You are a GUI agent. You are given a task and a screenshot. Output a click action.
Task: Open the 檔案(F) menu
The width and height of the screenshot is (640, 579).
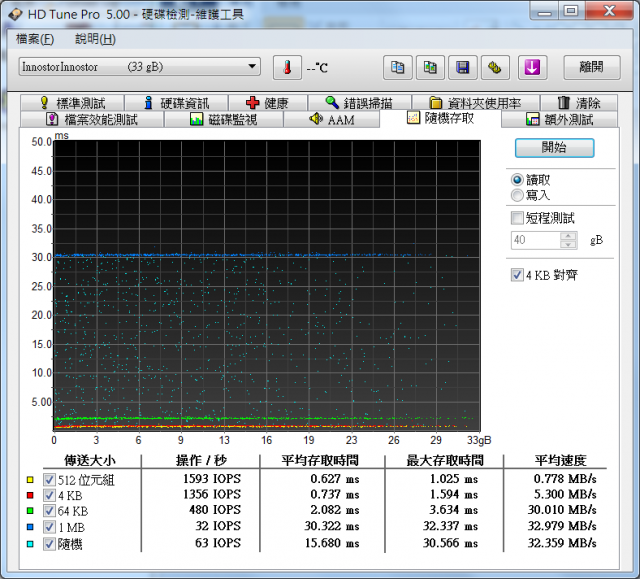pos(35,39)
